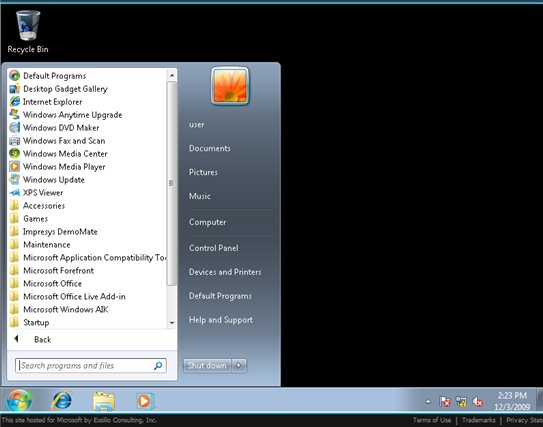Open Computer from Start menu
Image resolution: width=543 pixels, height=427 pixels.
[207, 222]
